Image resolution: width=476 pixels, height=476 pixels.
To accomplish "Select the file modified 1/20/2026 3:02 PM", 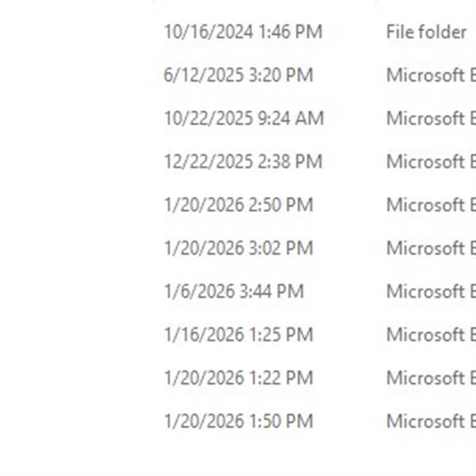I will click(x=238, y=248).
